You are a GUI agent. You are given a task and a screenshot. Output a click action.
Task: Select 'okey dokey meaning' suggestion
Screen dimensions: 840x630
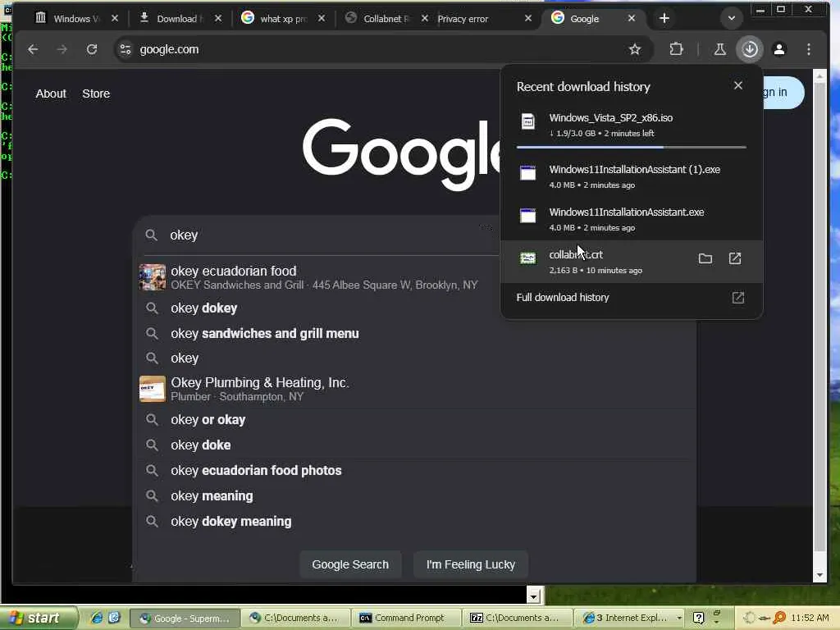coord(416,521)
